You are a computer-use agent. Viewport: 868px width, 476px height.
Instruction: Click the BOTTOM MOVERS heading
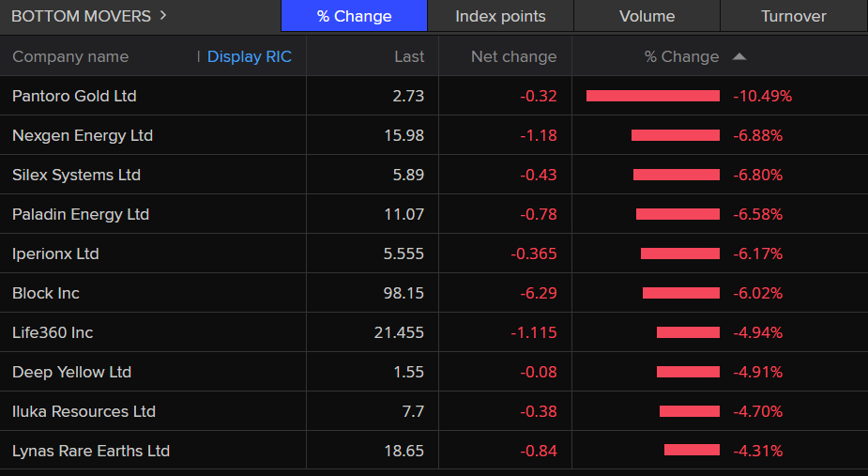pos(81,16)
